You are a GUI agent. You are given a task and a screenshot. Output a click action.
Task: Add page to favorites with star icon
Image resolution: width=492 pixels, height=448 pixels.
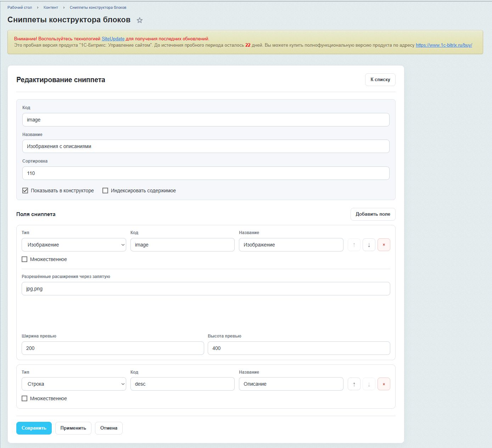pyautogui.click(x=140, y=20)
